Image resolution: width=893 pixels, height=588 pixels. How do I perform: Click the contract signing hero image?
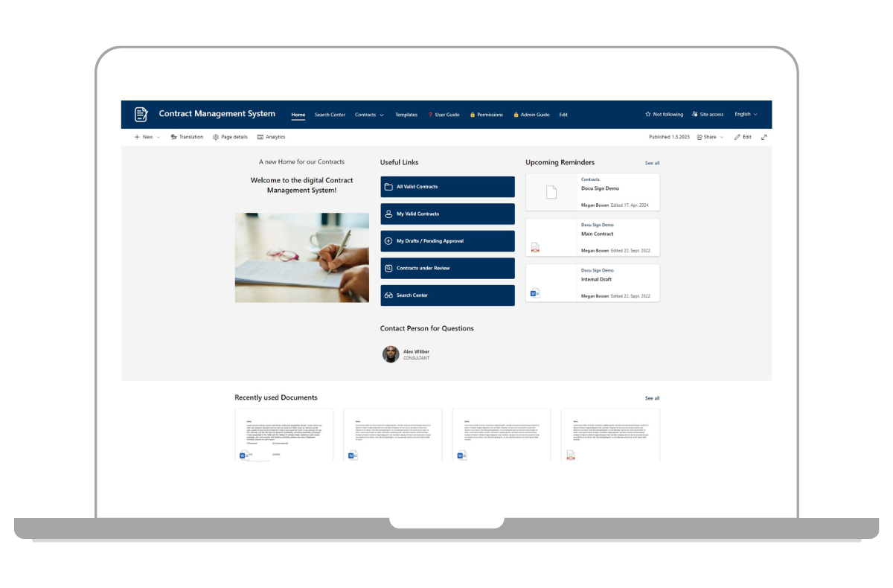click(x=301, y=258)
